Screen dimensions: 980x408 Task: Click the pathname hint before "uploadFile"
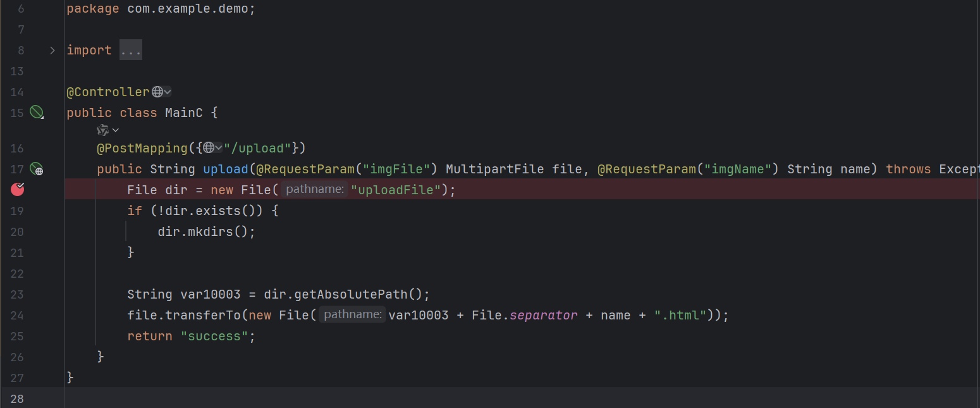click(314, 190)
